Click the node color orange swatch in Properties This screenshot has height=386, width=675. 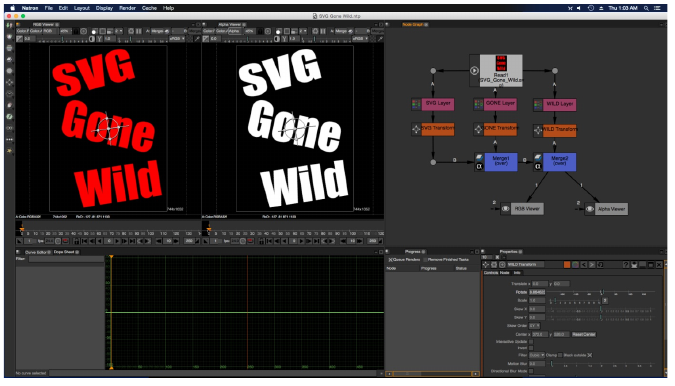point(567,265)
